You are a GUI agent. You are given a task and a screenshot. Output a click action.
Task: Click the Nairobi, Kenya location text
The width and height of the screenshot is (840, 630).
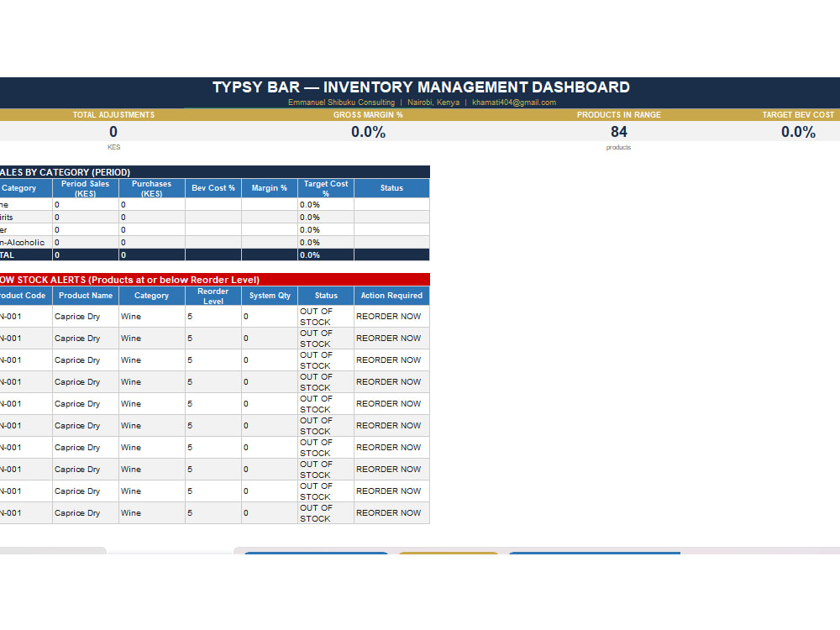tap(433, 102)
